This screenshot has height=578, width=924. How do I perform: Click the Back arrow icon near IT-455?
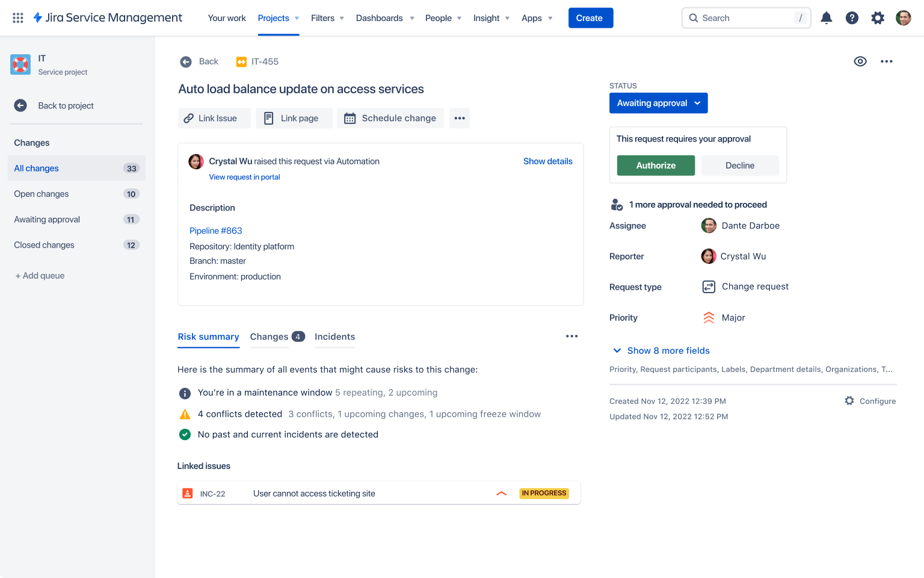(186, 61)
